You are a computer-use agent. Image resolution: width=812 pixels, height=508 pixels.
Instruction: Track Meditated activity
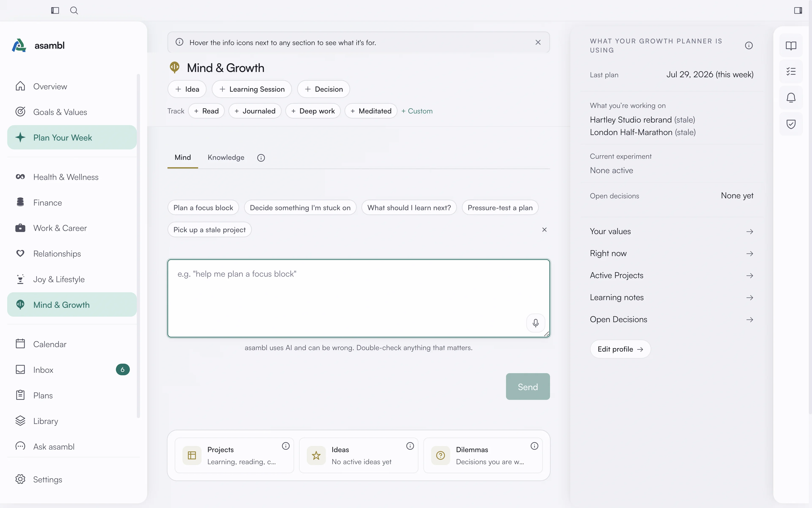(x=371, y=111)
